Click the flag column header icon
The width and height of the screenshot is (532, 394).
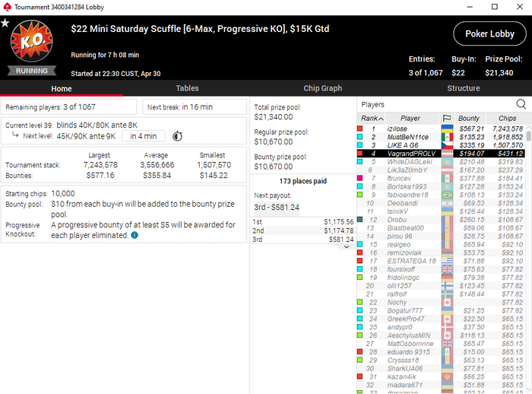click(447, 118)
